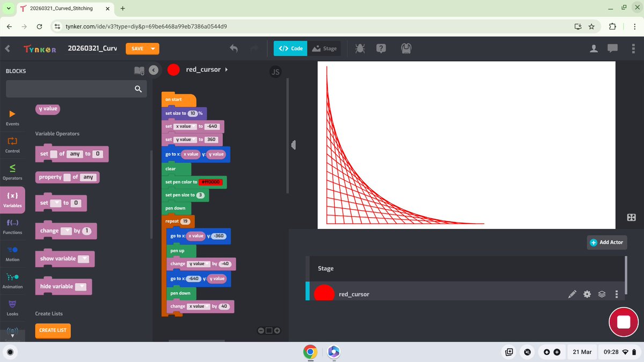Open red_cursor actor three-dot menu
This screenshot has height=362, width=644.
pos(617,294)
